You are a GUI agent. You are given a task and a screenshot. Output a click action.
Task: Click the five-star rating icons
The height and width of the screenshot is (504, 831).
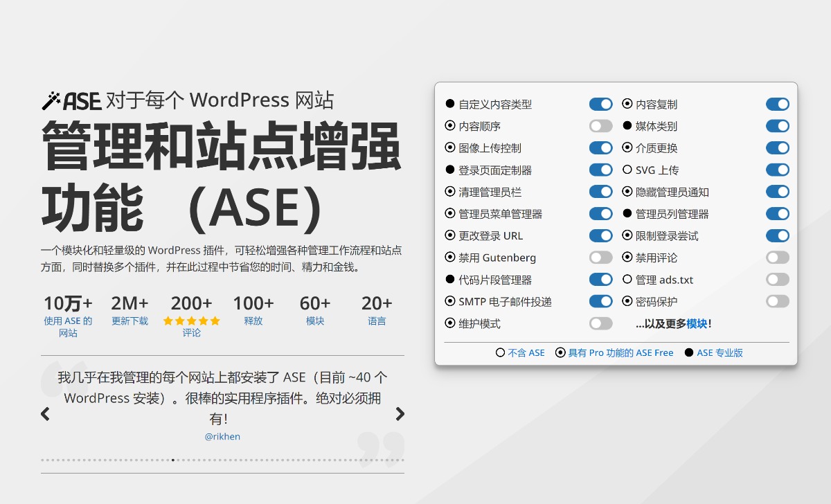(192, 321)
